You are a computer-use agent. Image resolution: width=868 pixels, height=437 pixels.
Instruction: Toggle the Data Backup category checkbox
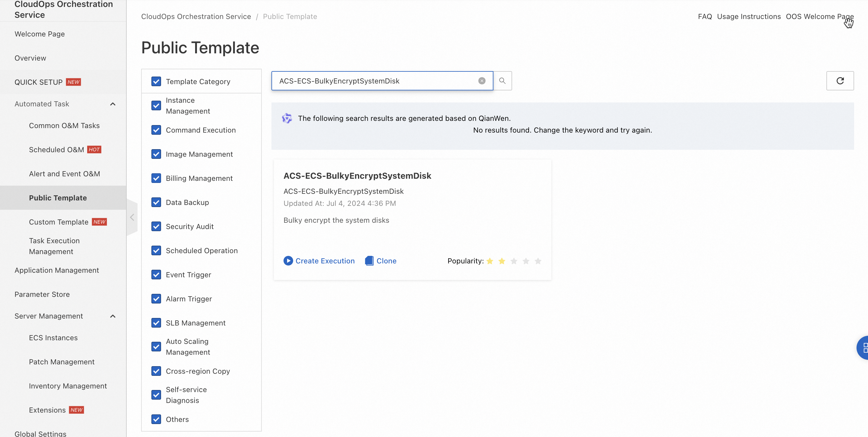(156, 202)
